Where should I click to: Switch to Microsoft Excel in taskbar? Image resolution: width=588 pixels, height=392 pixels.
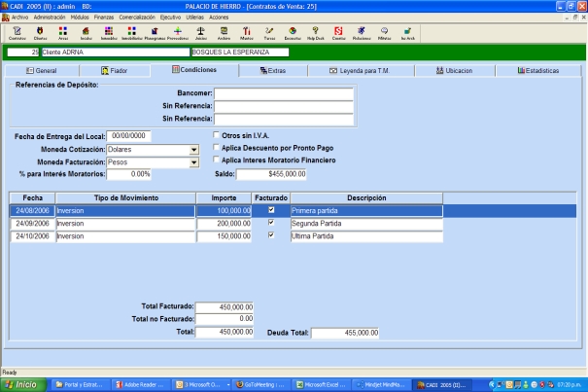click(322, 384)
